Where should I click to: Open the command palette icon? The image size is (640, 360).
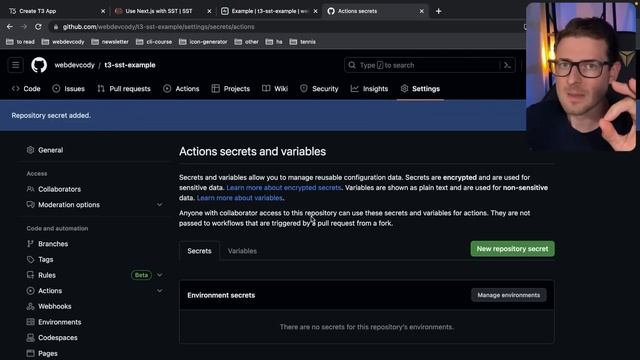(507, 65)
